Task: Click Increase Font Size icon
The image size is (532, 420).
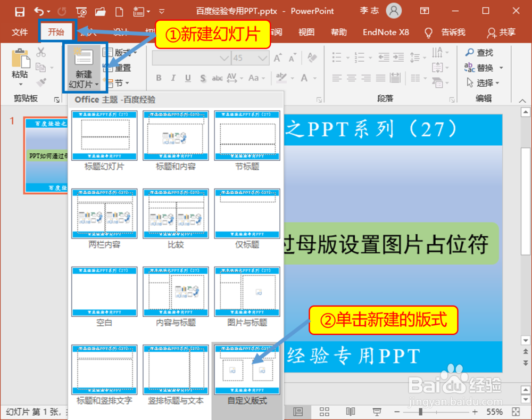Action: [x=278, y=58]
